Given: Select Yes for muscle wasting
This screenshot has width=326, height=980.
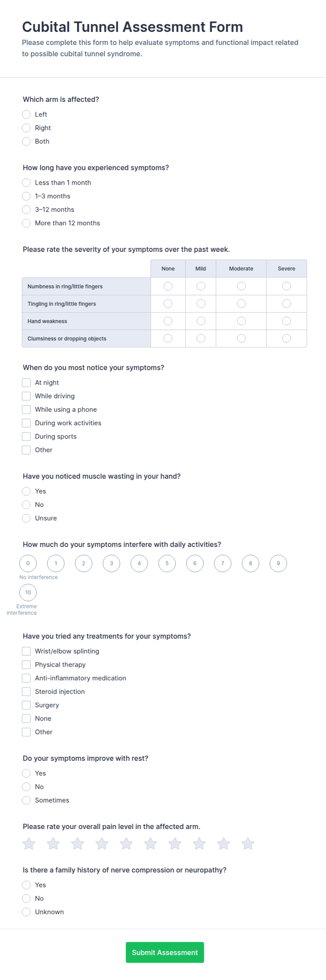Looking at the screenshot, I should 26,491.
